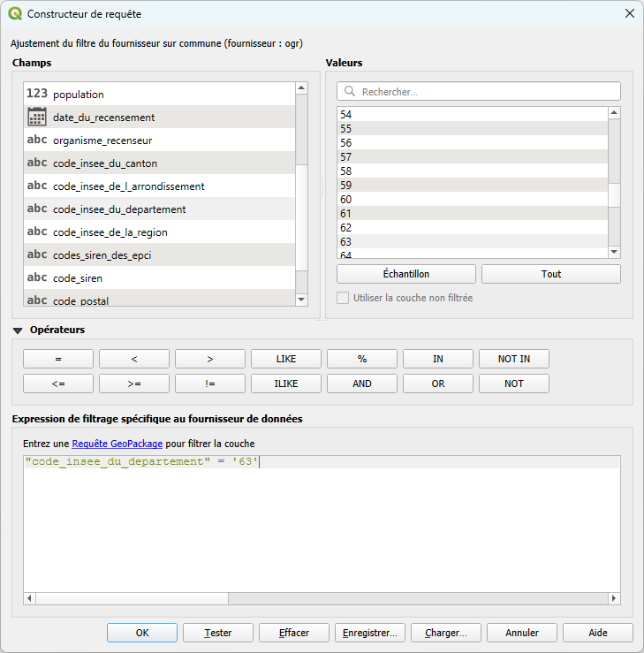Screen dimensions: 644x653
Task: Click inside the filter expression text area
Action: pyautogui.click(x=318, y=530)
